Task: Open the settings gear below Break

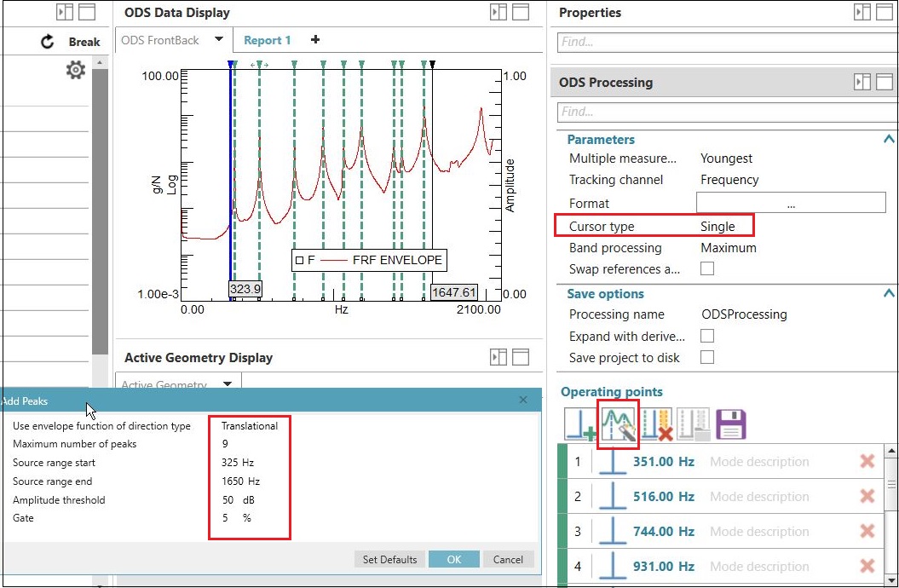Action: click(x=75, y=70)
